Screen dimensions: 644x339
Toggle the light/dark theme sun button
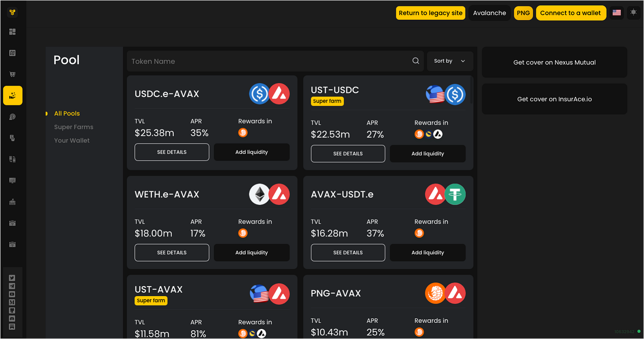click(633, 13)
